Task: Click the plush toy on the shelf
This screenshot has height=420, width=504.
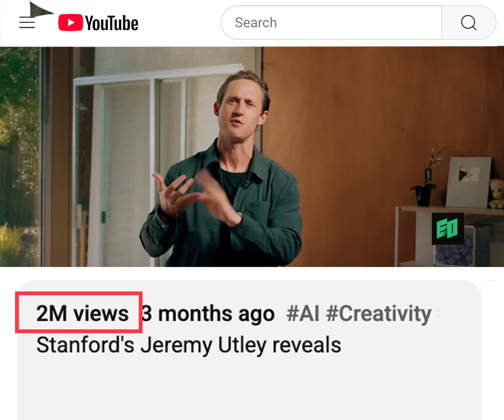Action: click(496, 194)
